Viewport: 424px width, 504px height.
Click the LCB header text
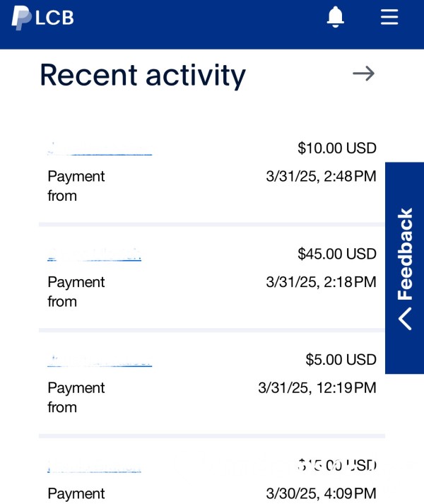pos(54,18)
